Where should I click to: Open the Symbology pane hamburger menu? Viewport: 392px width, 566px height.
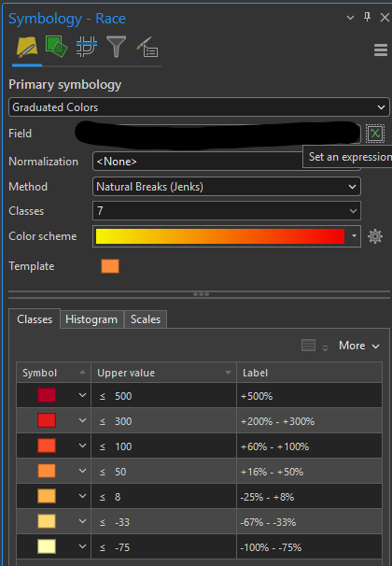tap(381, 50)
